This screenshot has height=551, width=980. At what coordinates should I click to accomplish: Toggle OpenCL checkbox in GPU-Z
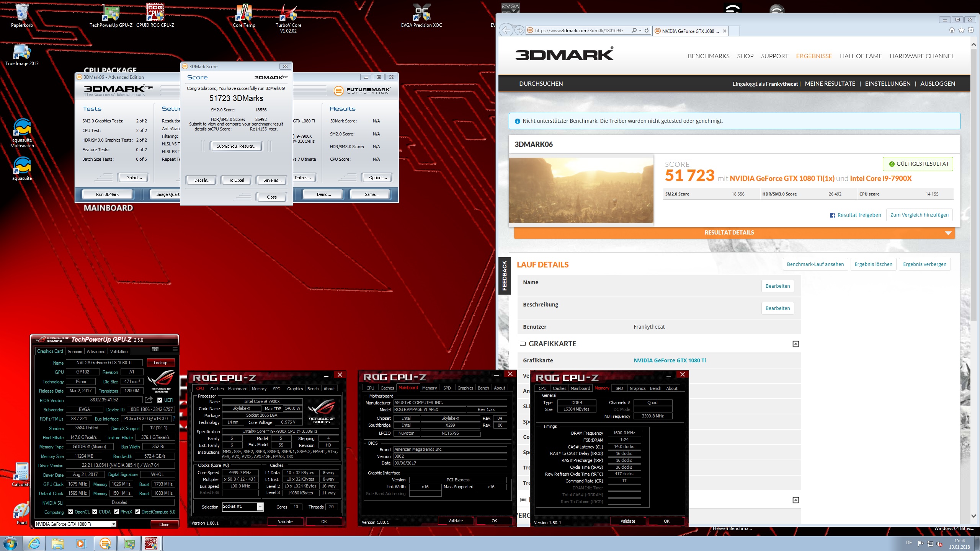(x=70, y=512)
